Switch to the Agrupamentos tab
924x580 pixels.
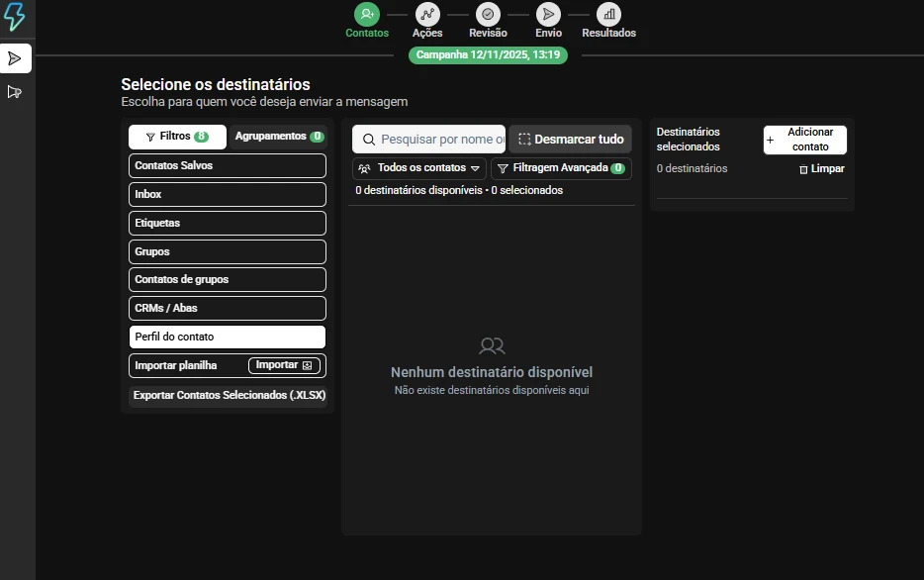(x=279, y=137)
